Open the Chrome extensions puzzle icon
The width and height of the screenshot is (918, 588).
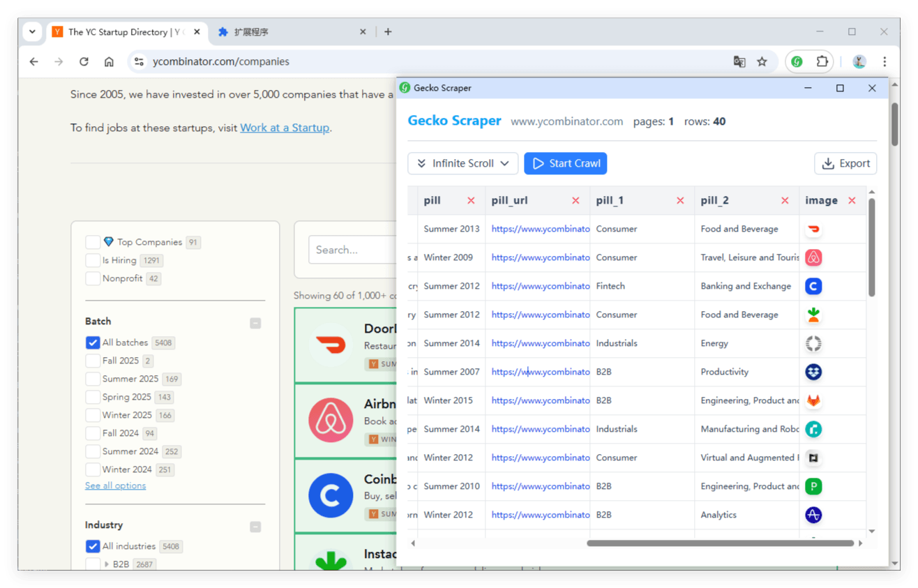pyautogui.click(x=822, y=61)
